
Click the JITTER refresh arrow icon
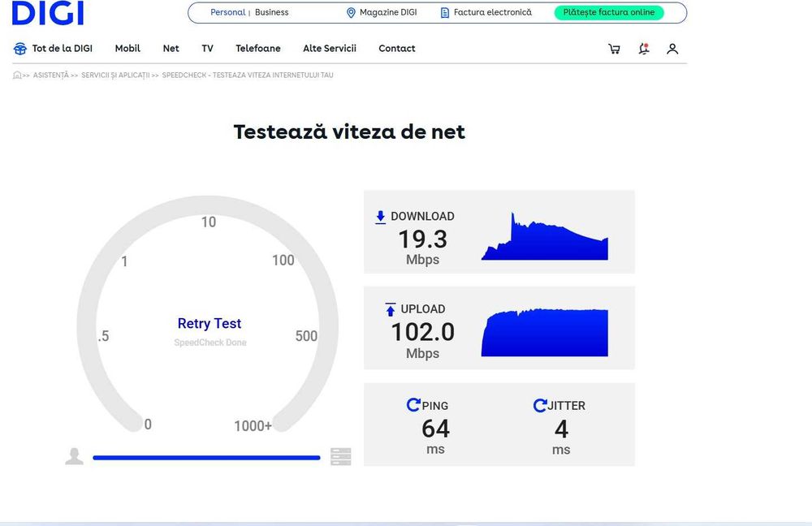(540, 405)
